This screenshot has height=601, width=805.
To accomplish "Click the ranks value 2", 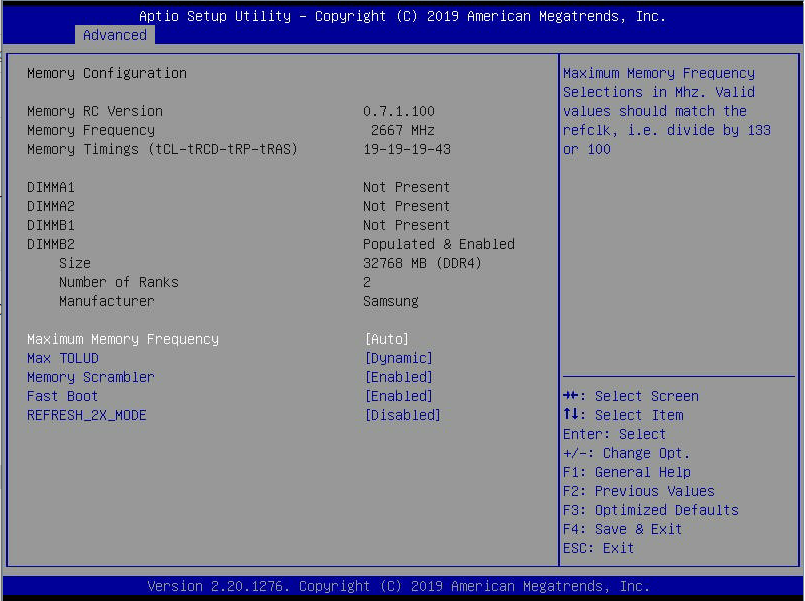I will coord(367,282).
